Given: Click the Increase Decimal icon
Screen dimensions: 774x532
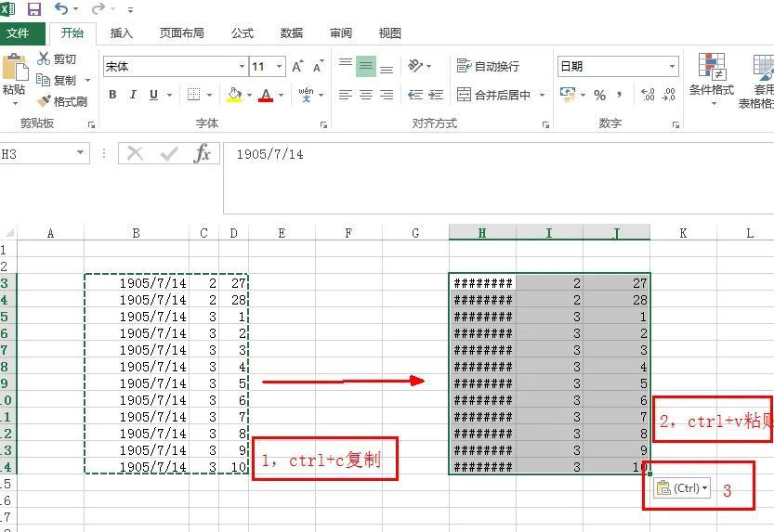Looking at the screenshot, I should pyautogui.click(x=648, y=94).
